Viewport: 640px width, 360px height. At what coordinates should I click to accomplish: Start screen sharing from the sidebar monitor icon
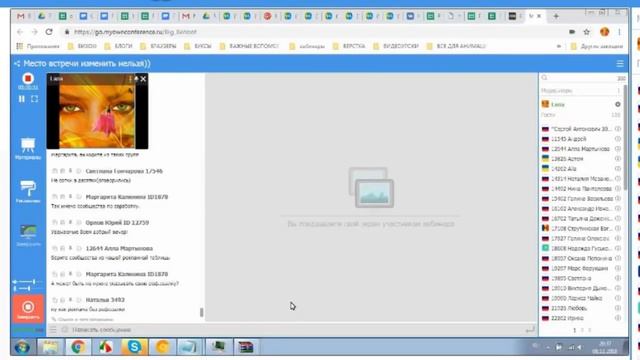coord(28,235)
